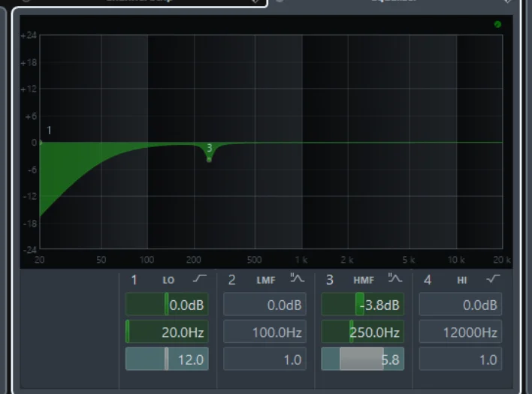Toggle EQ band 2 on/off number

231,280
